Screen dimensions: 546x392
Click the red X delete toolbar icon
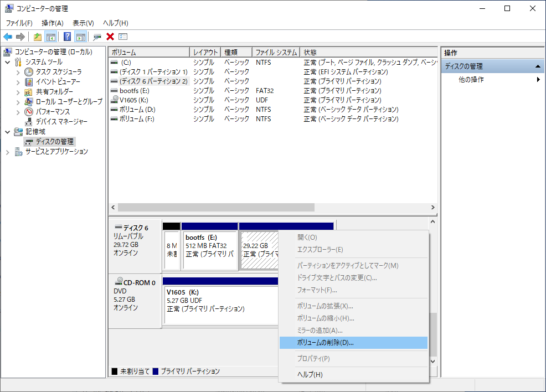click(110, 37)
